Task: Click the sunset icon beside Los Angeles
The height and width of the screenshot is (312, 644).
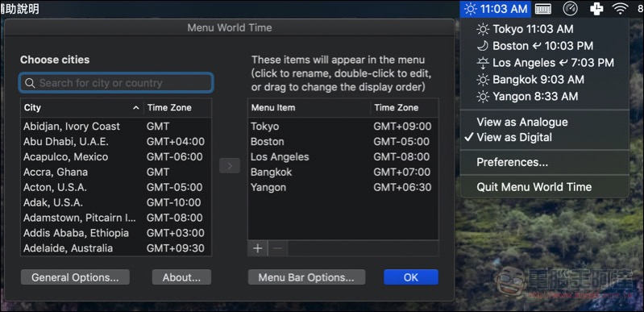Action: [x=482, y=63]
